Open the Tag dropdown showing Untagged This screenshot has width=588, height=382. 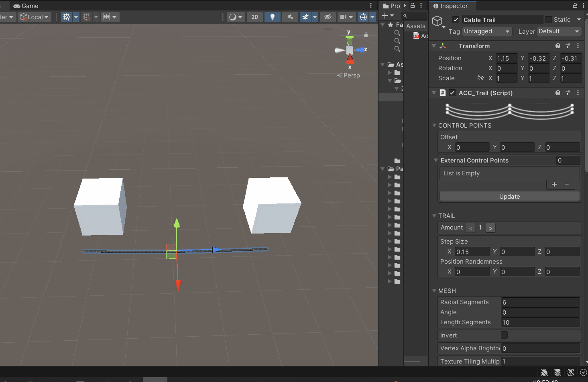[487, 31]
